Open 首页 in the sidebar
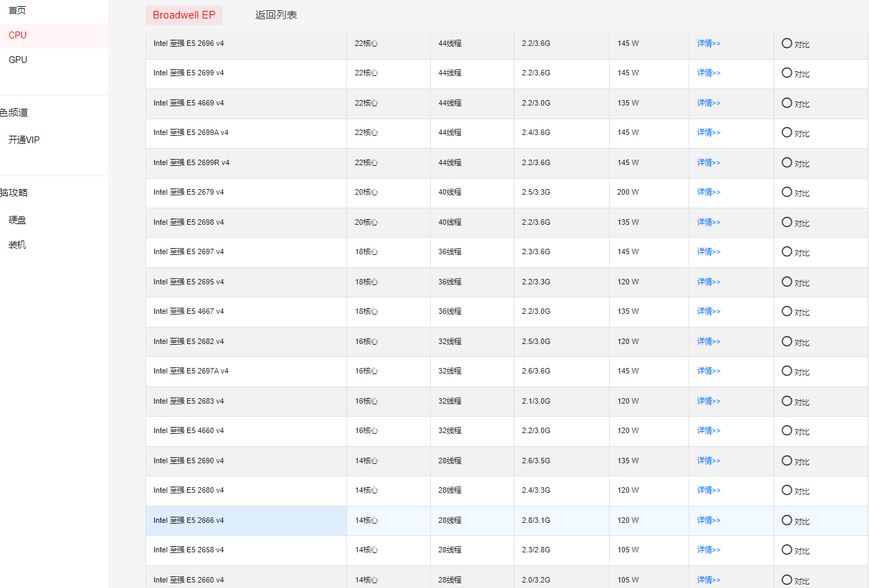This screenshot has width=869, height=588. tap(17, 10)
